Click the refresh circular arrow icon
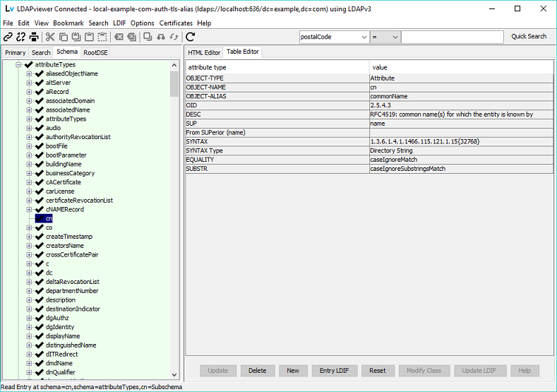 (191, 37)
